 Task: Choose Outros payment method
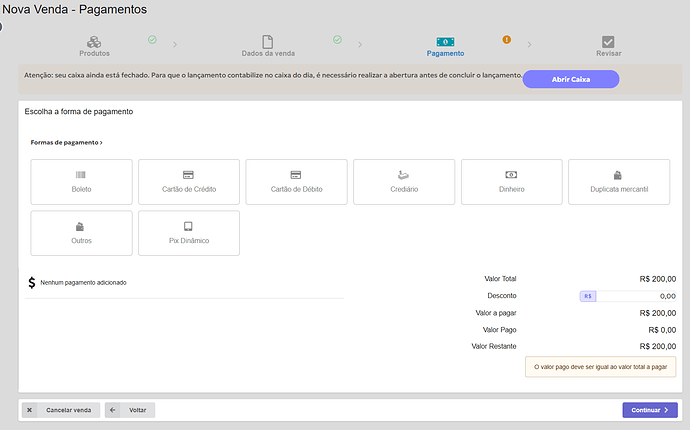tap(82, 232)
